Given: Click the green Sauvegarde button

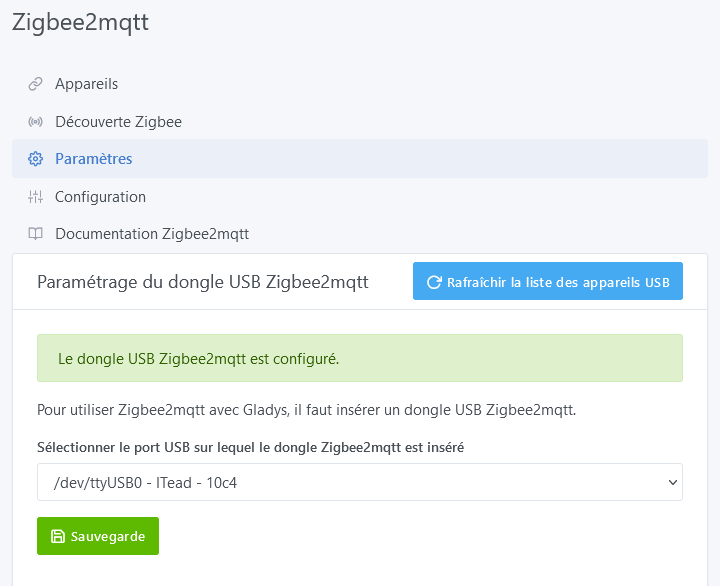Looking at the screenshot, I should pos(98,536).
